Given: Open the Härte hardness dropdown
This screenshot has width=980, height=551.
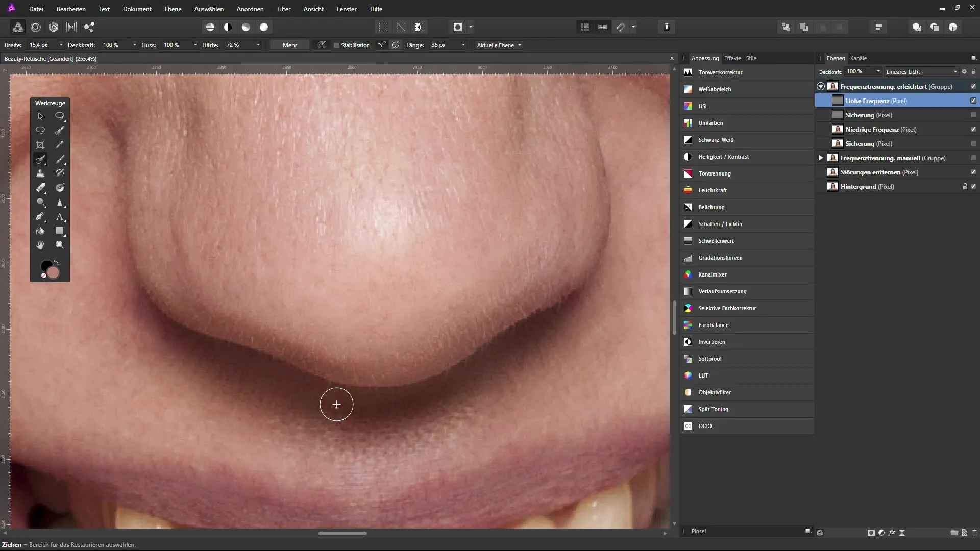Looking at the screenshot, I should point(258,45).
